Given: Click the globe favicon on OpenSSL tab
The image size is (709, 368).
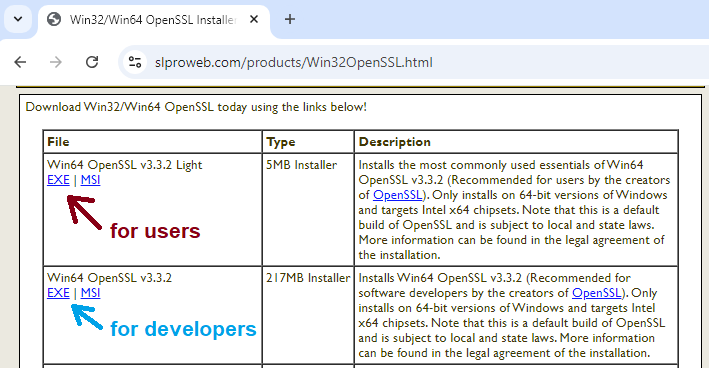Looking at the screenshot, I should [54, 19].
